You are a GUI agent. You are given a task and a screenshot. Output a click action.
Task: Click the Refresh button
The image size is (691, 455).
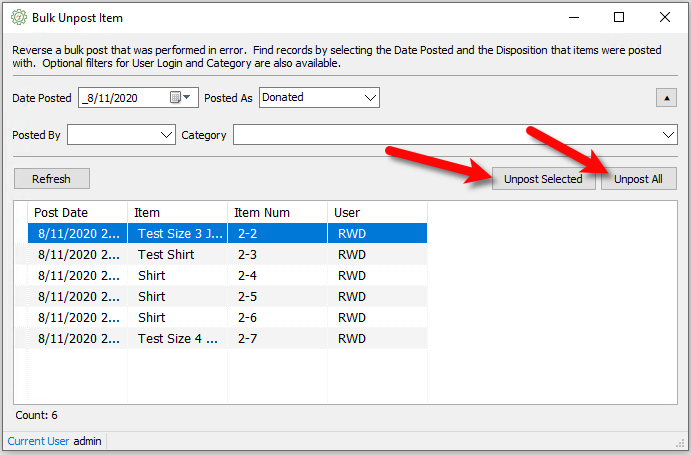click(52, 179)
